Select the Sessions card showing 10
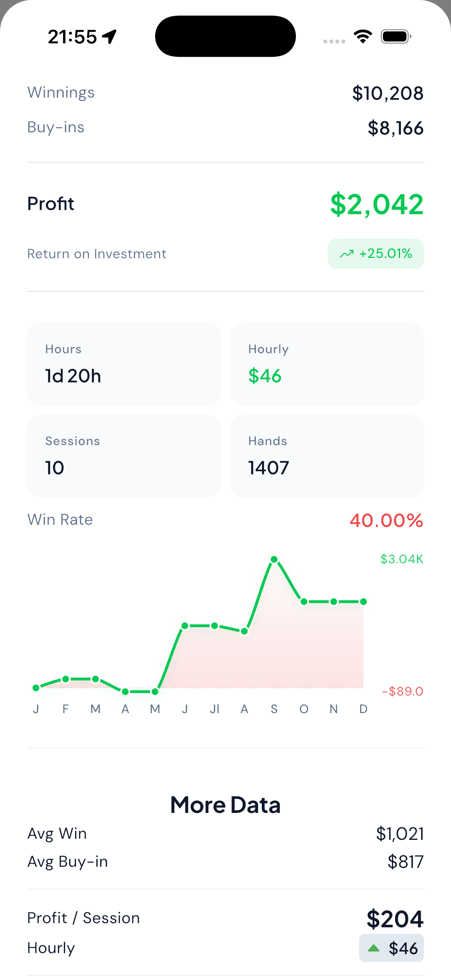 point(124,456)
